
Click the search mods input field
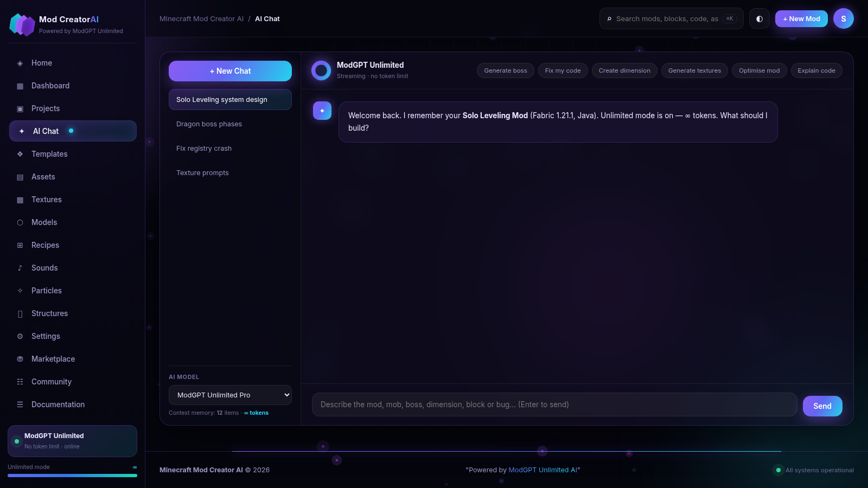pos(672,19)
